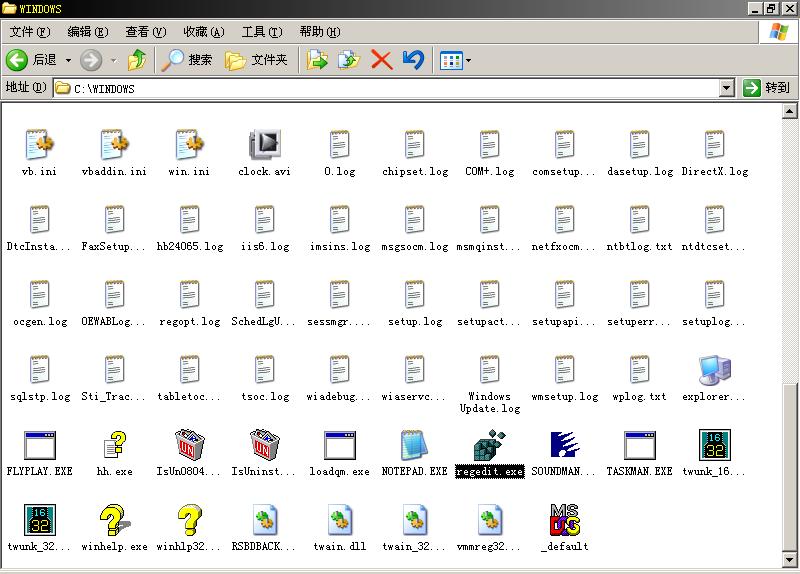Select the regedit.exe file icon
800x574 pixels.
[x=489, y=445]
